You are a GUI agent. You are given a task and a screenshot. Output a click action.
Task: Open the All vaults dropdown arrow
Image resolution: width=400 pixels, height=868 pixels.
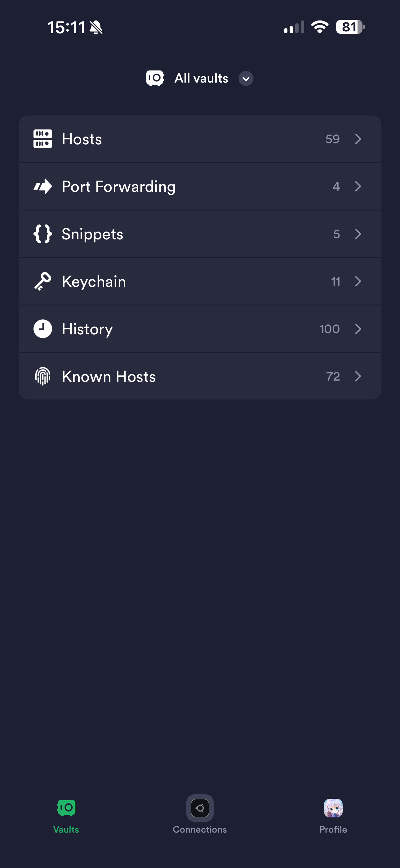pyautogui.click(x=246, y=79)
